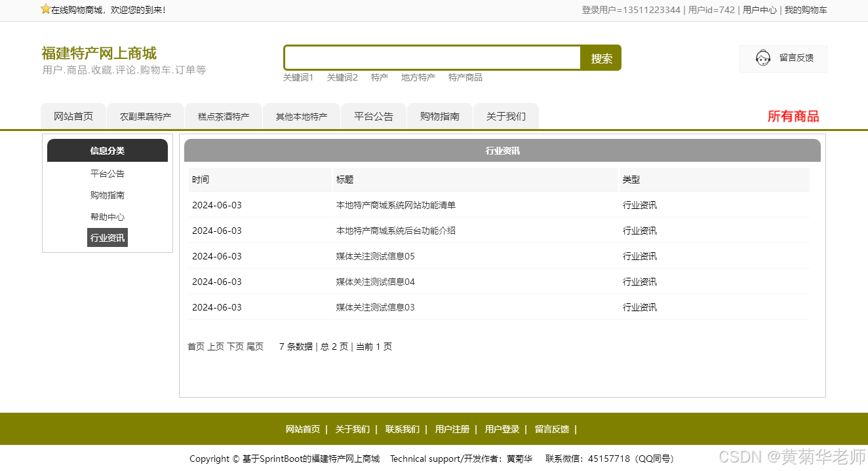Click the red 所有商品 link
Screen dimensions: 868x471
tap(793, 116)
